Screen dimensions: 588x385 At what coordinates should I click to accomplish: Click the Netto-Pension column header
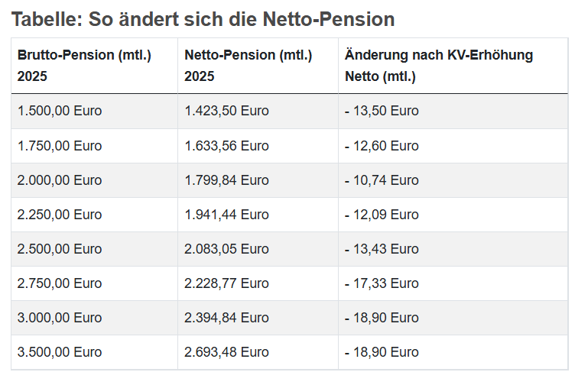tap(248, 66)
